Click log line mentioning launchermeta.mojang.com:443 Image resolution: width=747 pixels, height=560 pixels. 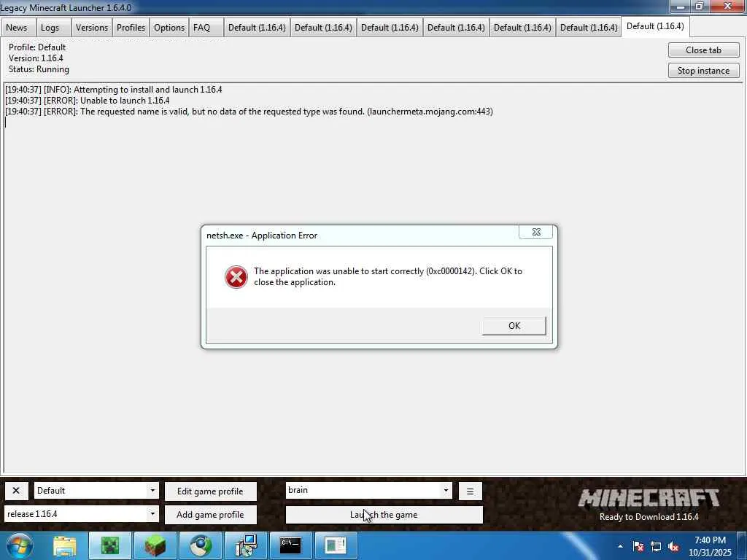tap(249, 112)
